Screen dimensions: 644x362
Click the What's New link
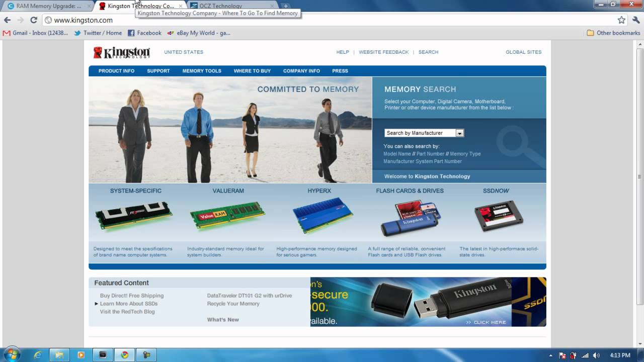click(x=223, y=320)
